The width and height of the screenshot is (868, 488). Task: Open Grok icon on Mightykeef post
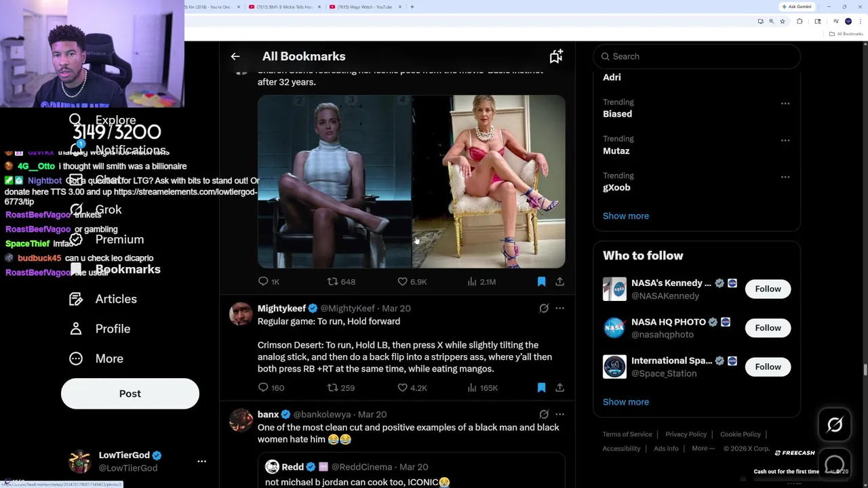[544, 308]
